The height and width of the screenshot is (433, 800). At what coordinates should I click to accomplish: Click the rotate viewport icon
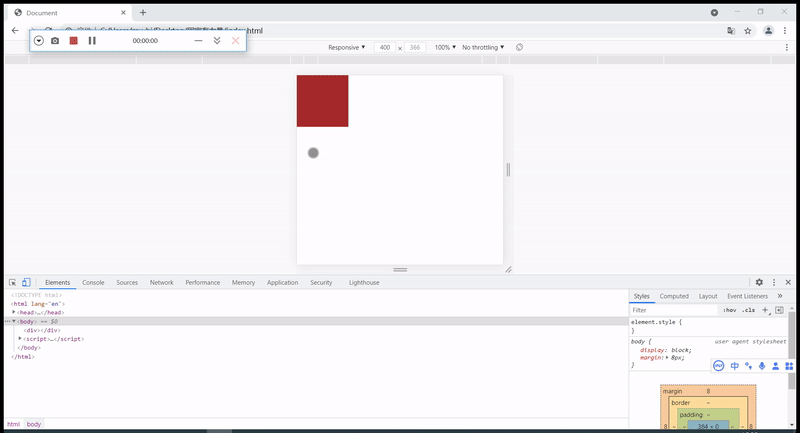tap(519, 47)
